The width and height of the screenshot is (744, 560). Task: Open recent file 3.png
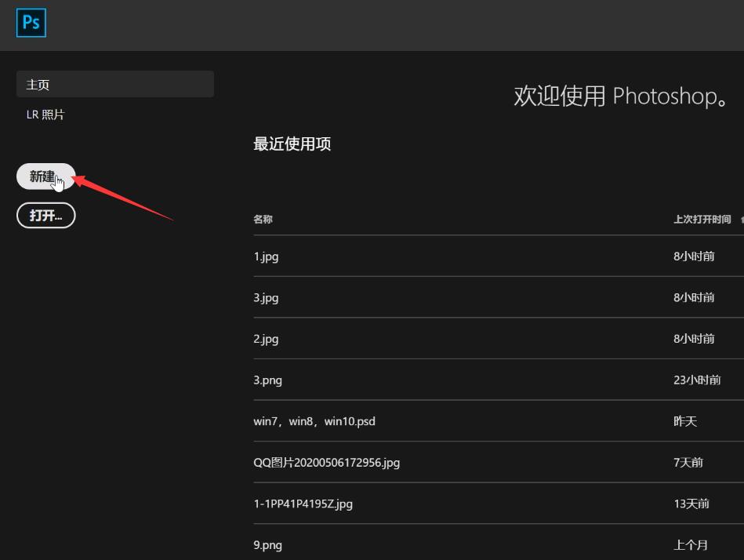coord(267,380)
